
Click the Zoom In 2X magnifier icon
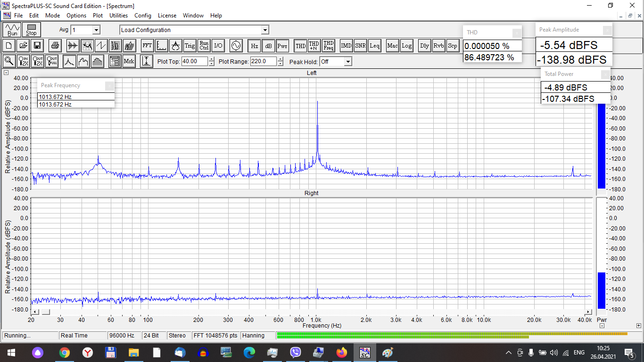pyautogui.click(x=23, y=61)
